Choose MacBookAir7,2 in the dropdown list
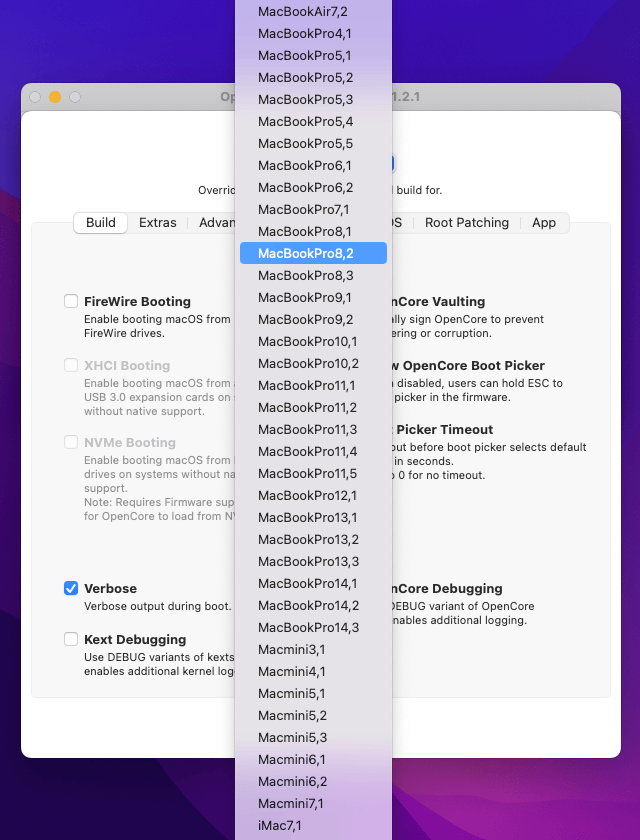Screen dimensions: 640x840 303,11
